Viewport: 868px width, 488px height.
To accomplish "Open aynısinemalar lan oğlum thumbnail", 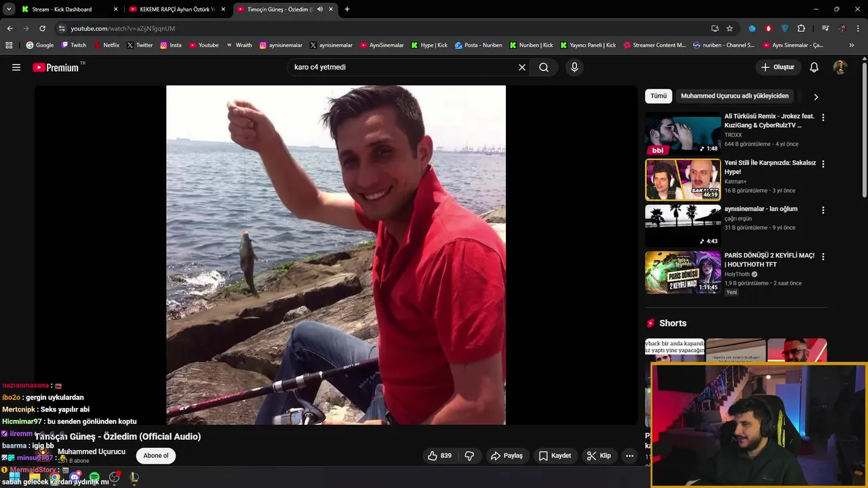I will 683,226.
